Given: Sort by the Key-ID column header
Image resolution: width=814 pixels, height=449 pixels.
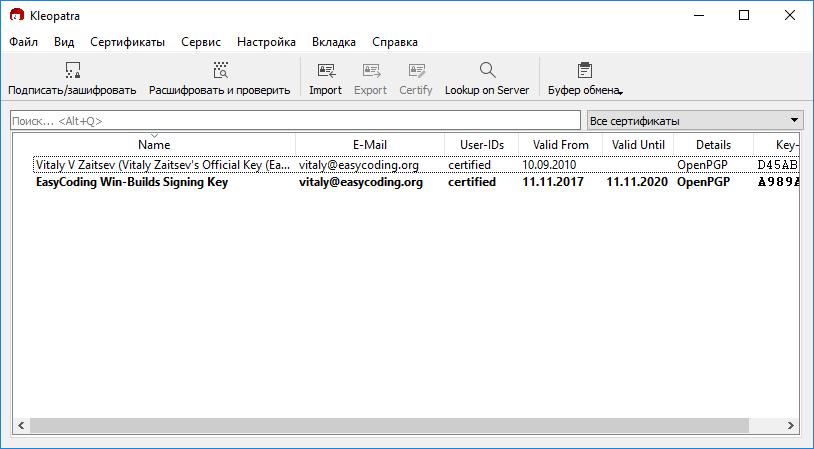Looking at the screenshot, I should 777,144.
